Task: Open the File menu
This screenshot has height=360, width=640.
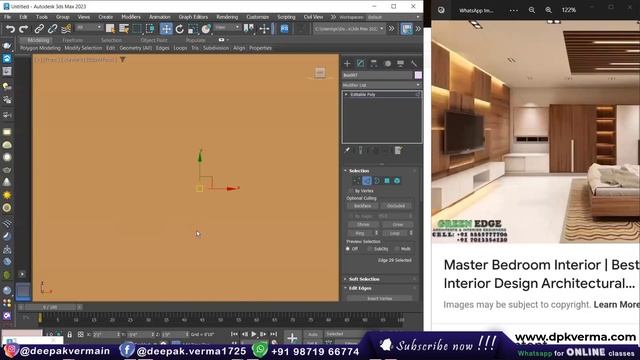Action: [7, 17]
